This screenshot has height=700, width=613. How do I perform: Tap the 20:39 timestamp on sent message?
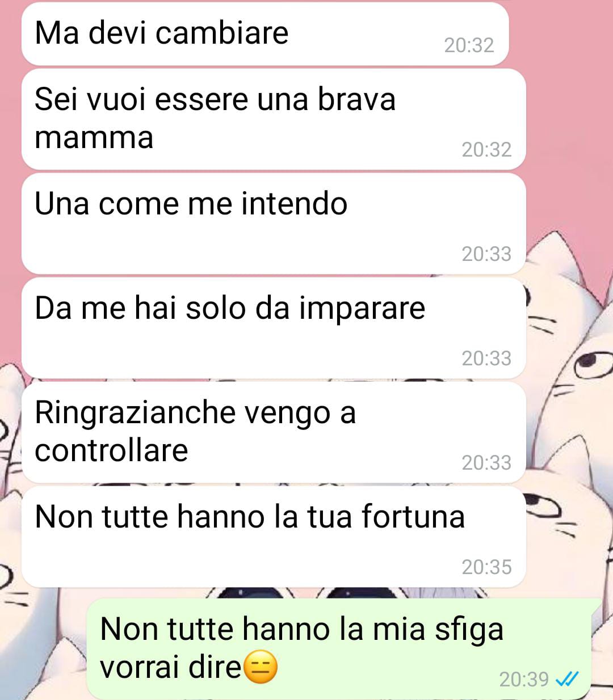tap(524, 679)
